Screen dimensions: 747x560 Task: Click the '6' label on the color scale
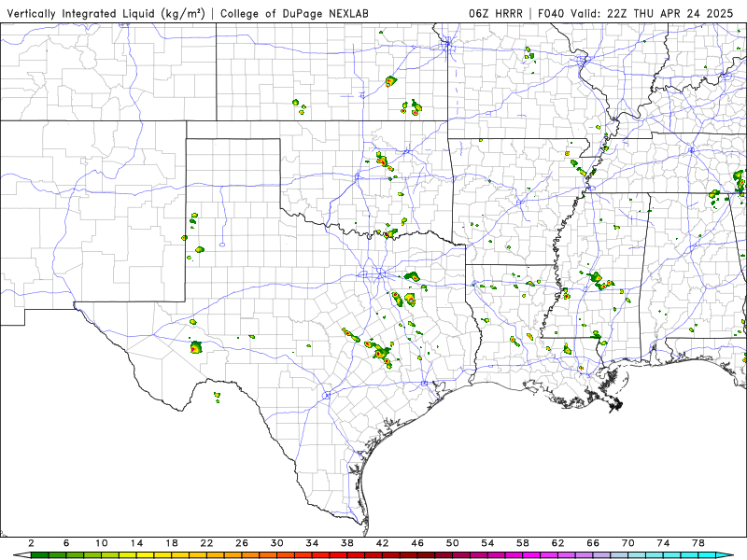[x=66, y=543]
